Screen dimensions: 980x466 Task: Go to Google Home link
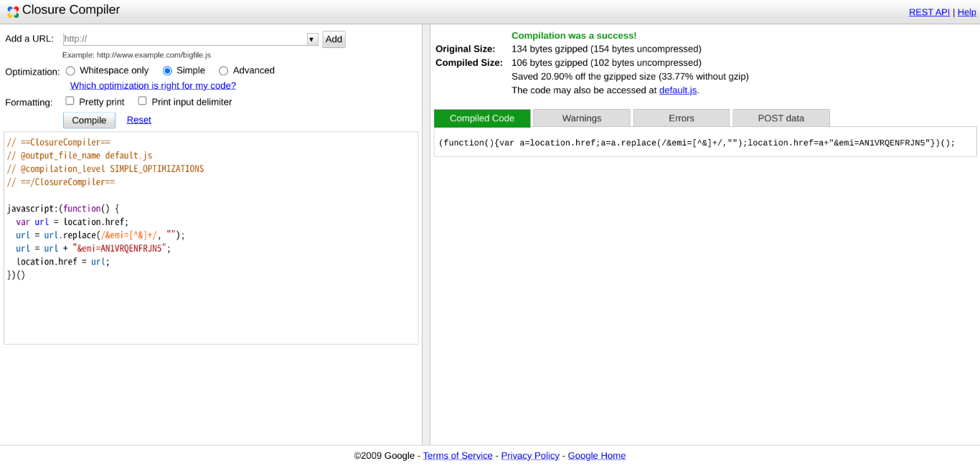click(x=597, y=456)
